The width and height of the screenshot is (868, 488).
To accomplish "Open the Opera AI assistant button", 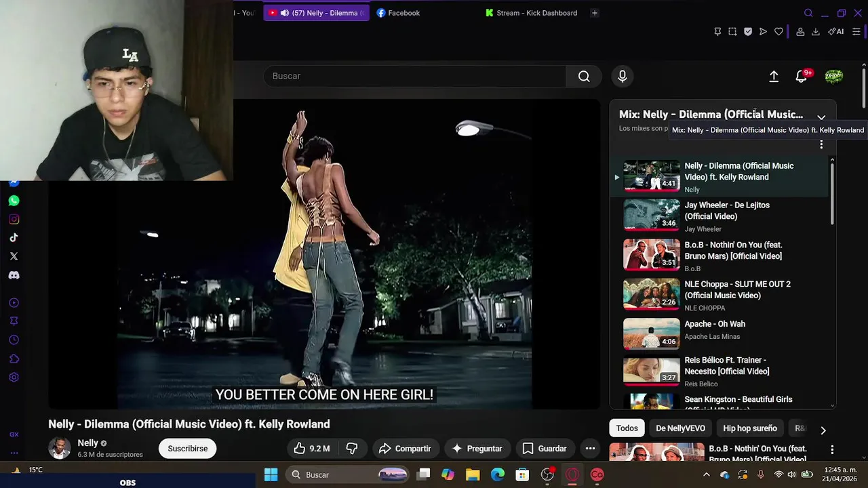I will click(x=835, y=31).
